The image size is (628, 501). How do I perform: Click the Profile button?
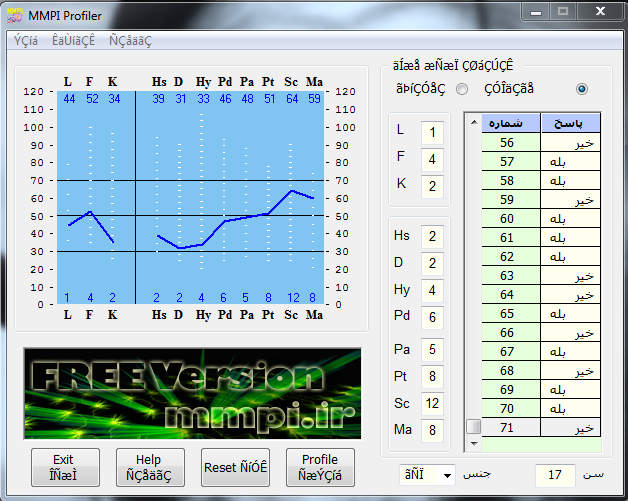[x=320, y=467]
